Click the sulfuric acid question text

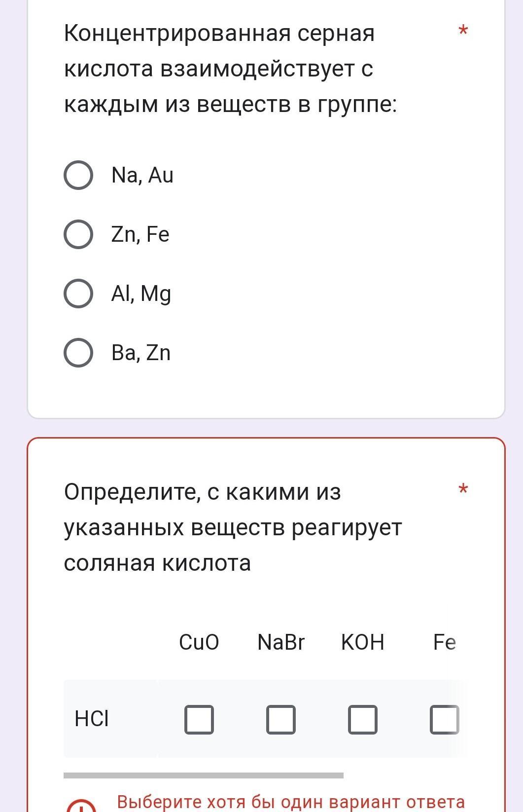231,69
